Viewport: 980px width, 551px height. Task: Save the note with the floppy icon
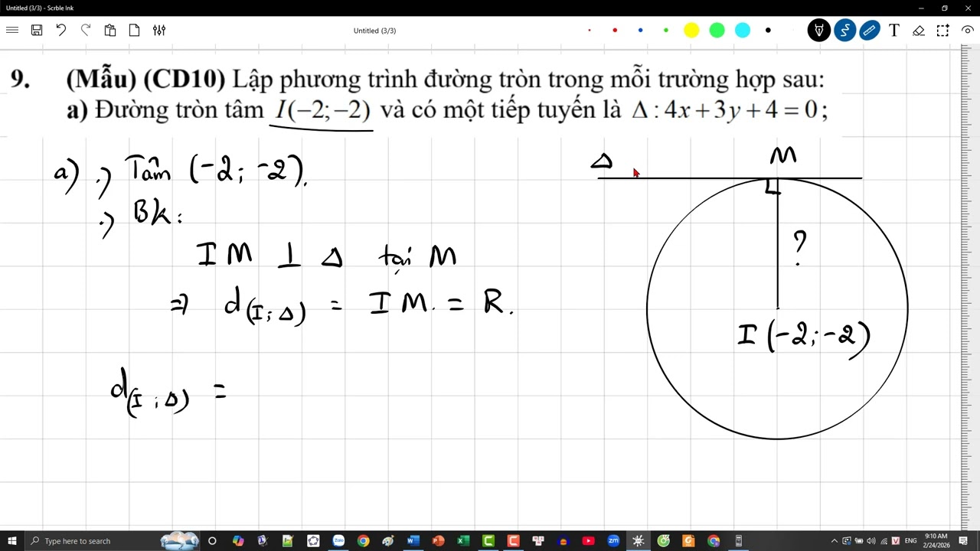point(36,30)
